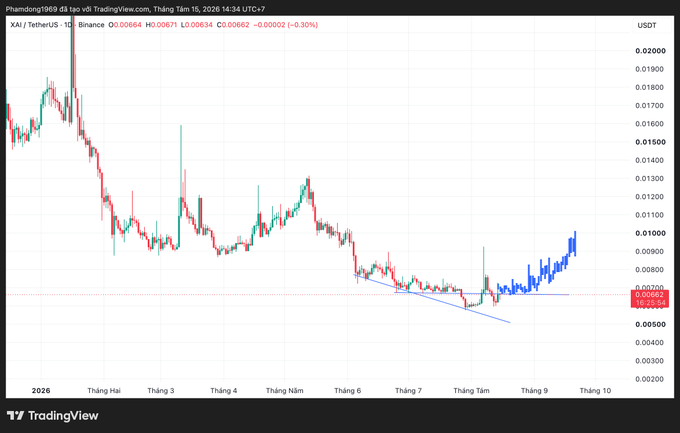Click the 0.01200 price axis label
This screenshot has height=433, width=680.
click(x=650, y=197)
